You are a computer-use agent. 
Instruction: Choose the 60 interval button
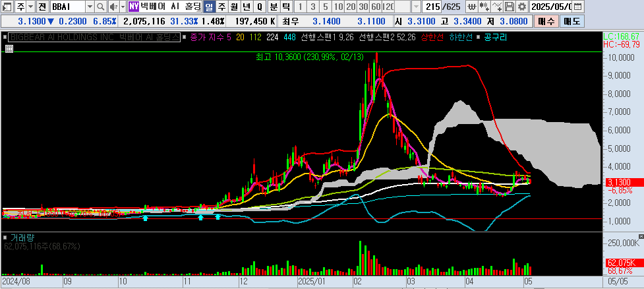click(x=375, y=6)
